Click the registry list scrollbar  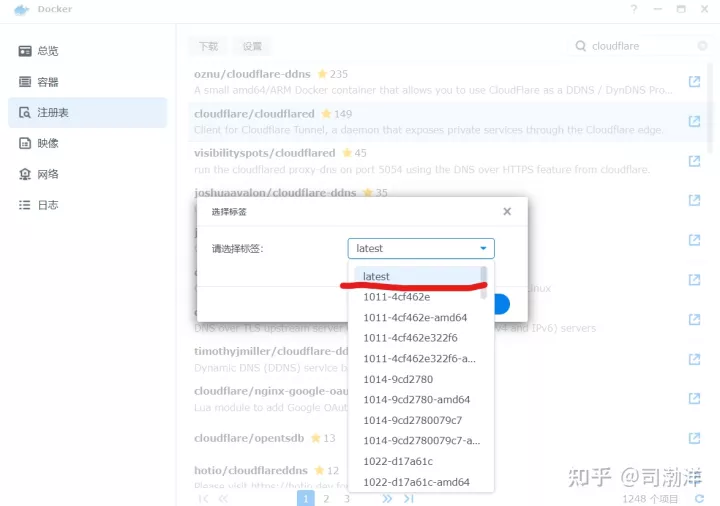click(710, 108)
